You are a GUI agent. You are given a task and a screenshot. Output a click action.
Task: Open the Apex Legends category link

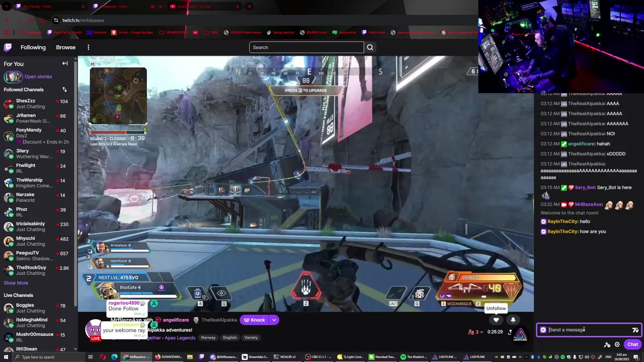pos(180,338)
